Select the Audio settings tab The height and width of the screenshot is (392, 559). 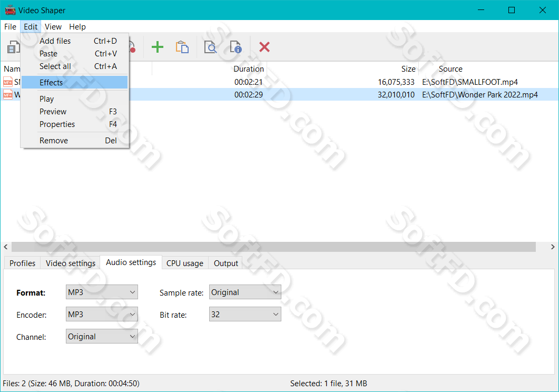click(x=131, y=262)
